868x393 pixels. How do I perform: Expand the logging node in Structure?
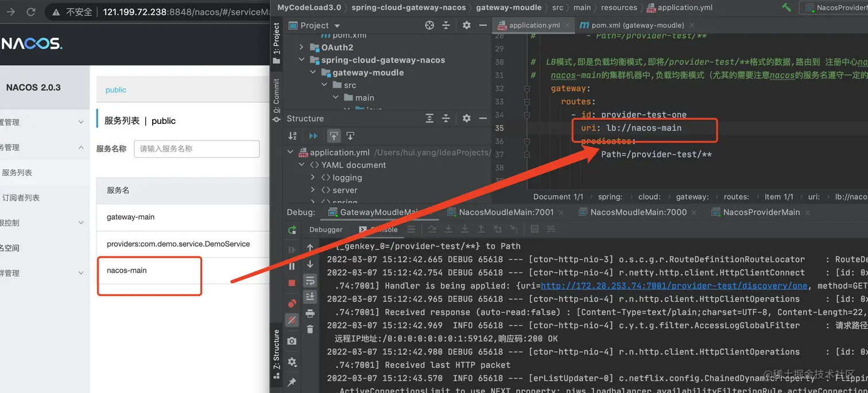click(313, 178)
